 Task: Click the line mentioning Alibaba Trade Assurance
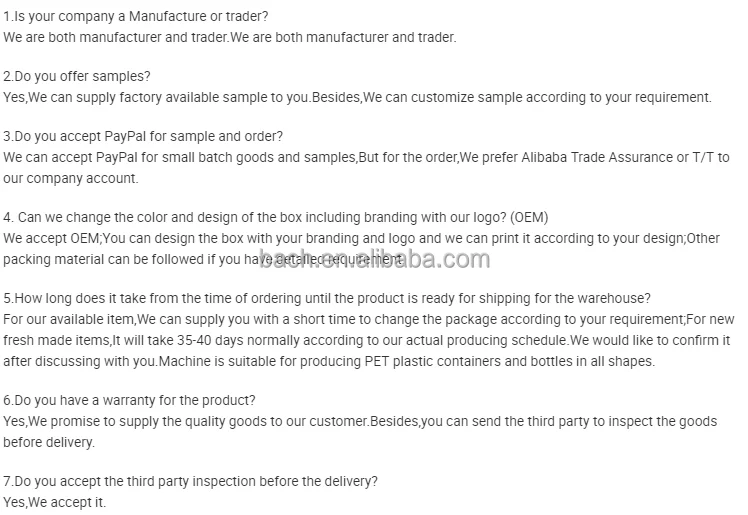point(366,157)
